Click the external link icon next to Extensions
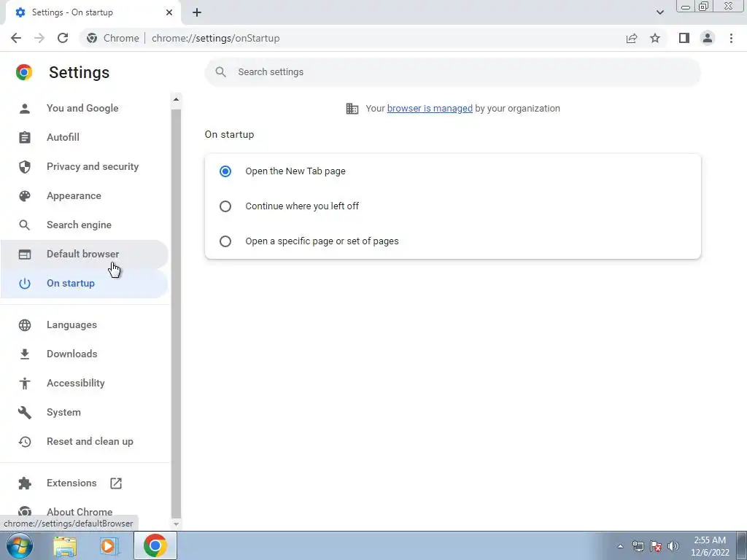747x560 pixels. [x=116, y=483]
